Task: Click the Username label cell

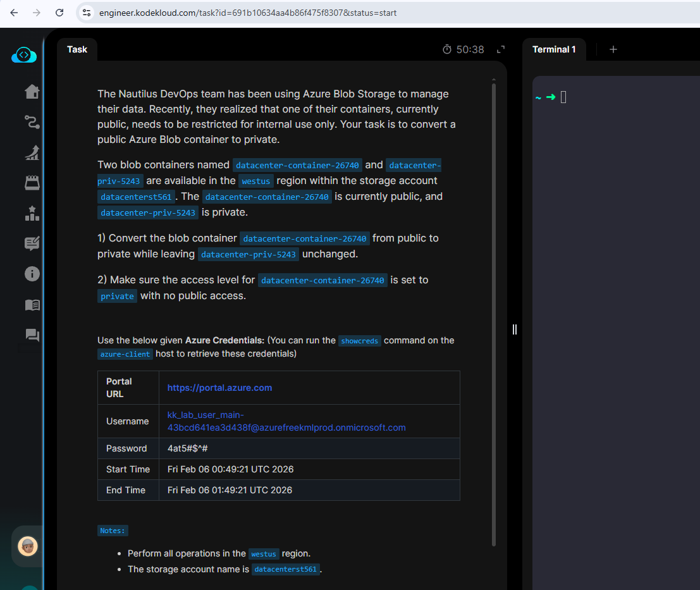Action: [x=128, y=421]
